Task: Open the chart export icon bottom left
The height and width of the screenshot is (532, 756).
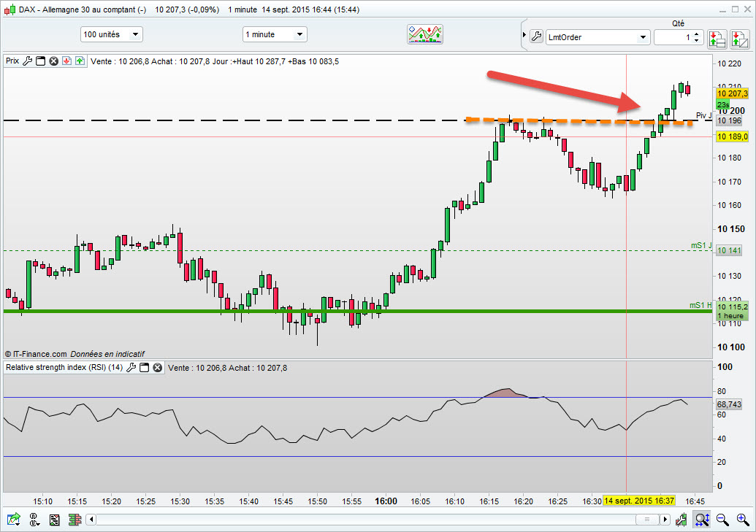Action: [13, 520]
